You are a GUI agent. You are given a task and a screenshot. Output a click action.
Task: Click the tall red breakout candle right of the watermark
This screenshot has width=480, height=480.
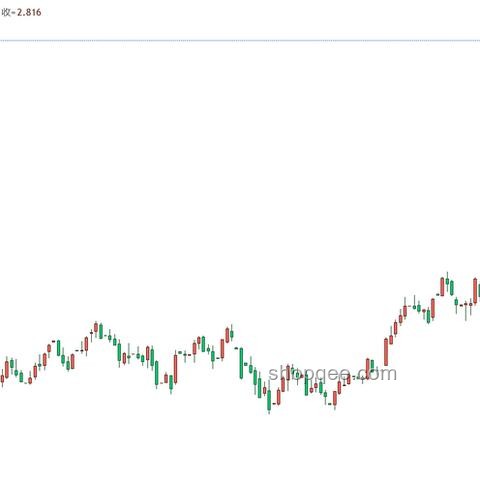click(386, 352)
